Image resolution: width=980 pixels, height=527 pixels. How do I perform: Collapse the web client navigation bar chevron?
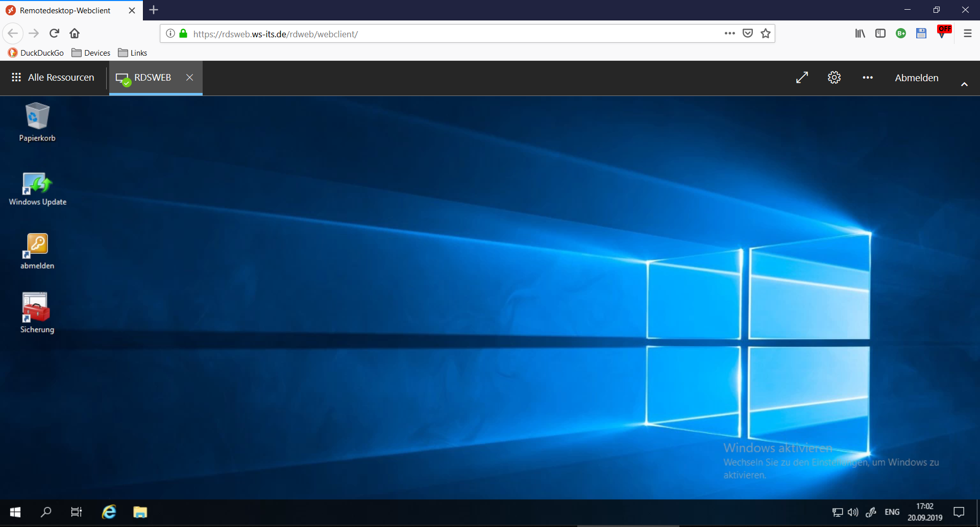[964, 84]
